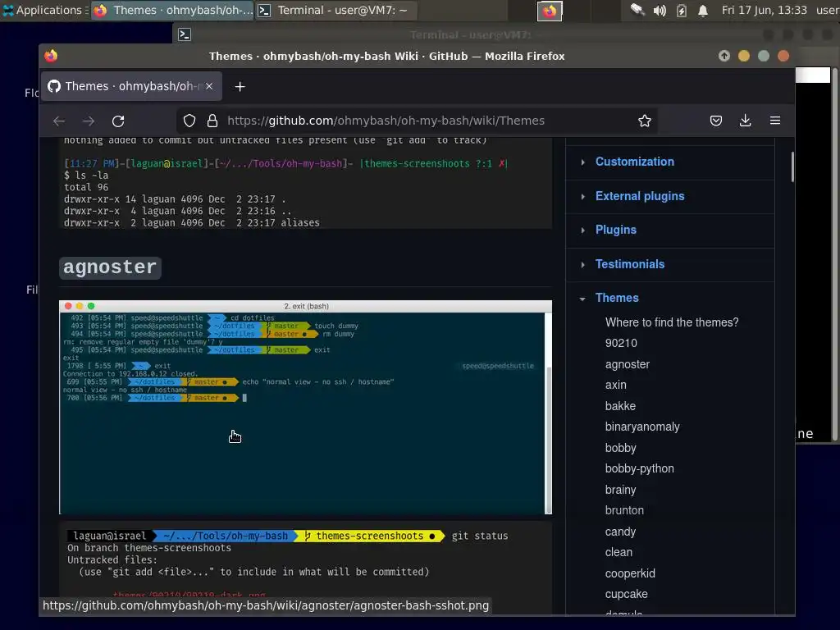
Task: Open the External plugins wiki link
Action: pyautogui.click(x=640, y=196)
